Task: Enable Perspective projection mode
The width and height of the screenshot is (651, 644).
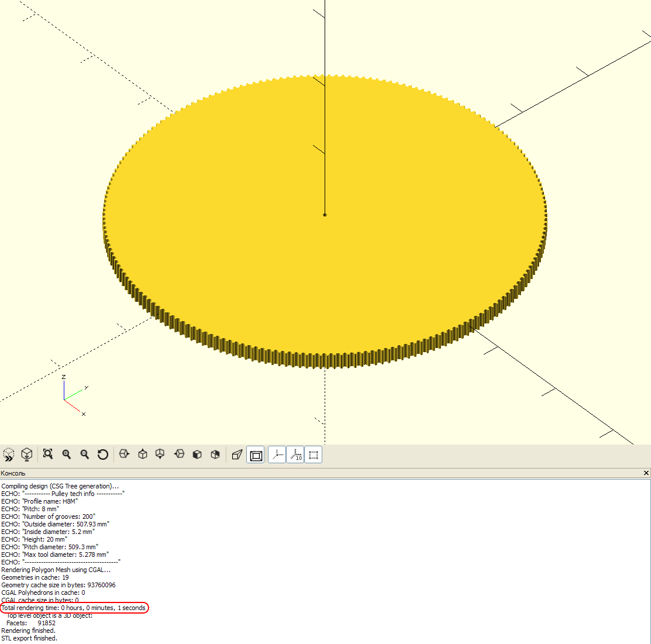Action: coord(237,454)
